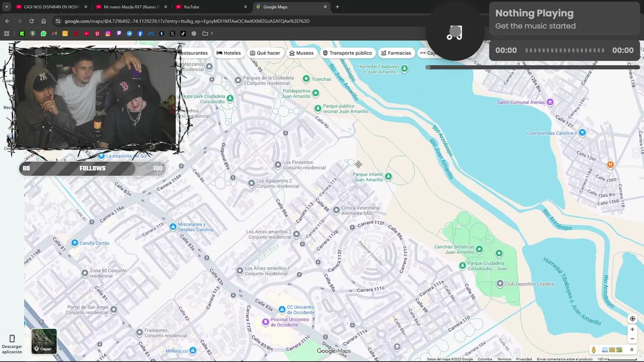Screen dimensions: 644x362
Task: Click the Clínica Veterinaria Animalike marker
Action: coord(336,210)
